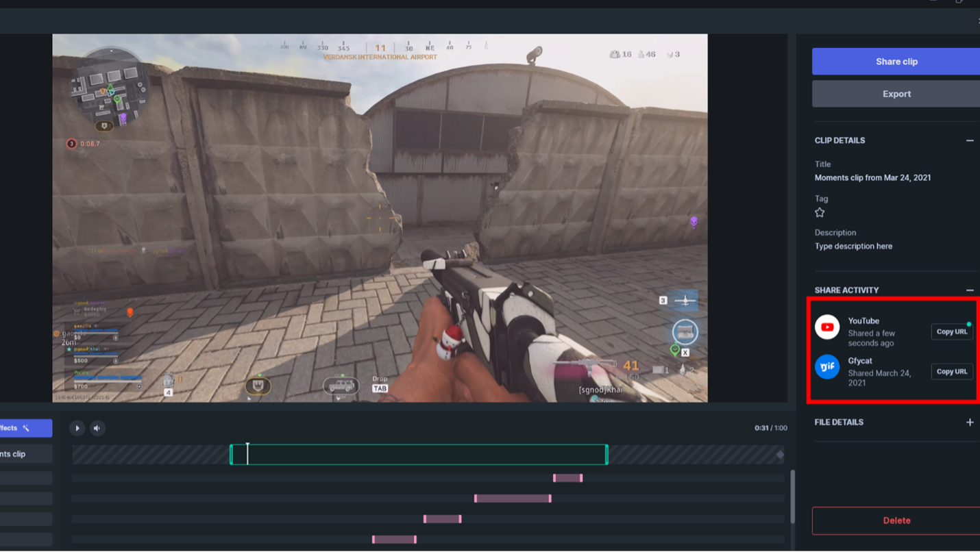Click the left trim handle of the clip
The width and height of the screenshot is (980, 554).
click(232, 454)
